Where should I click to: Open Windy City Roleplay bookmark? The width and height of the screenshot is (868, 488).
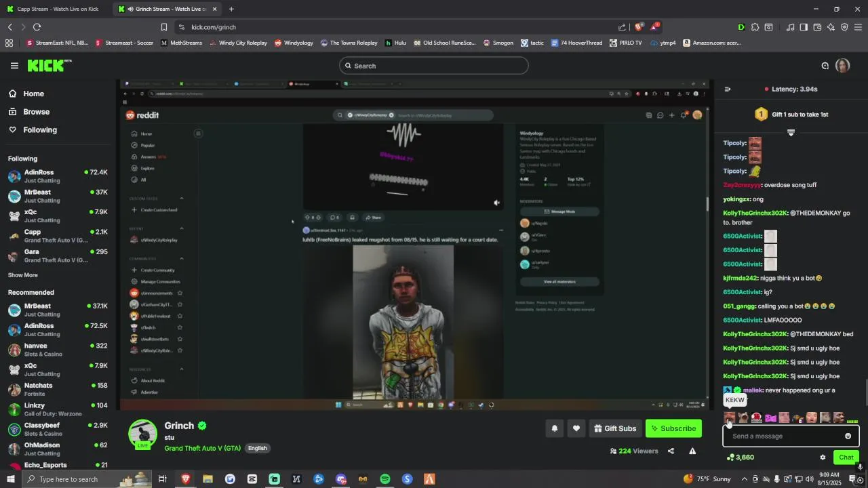[x=238, y=43]
